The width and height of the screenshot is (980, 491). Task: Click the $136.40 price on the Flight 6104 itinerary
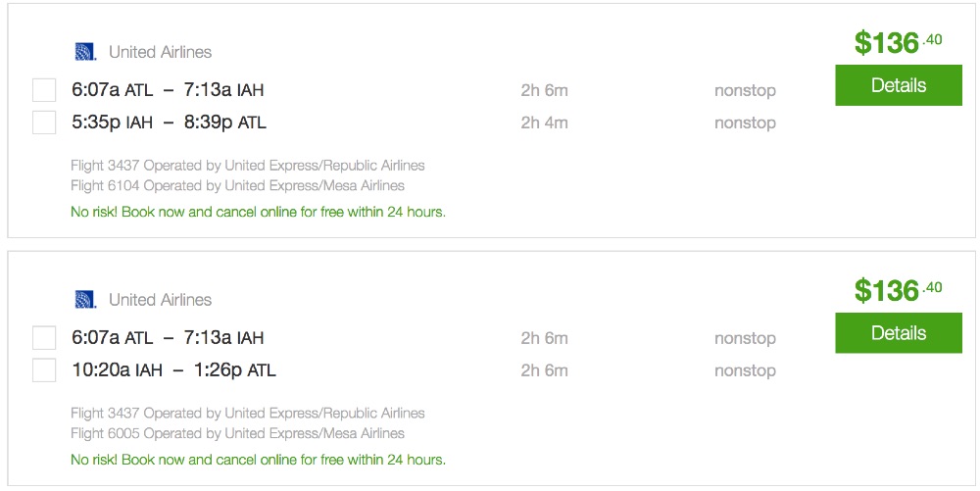pyautogui.click(x=897, y=42)
